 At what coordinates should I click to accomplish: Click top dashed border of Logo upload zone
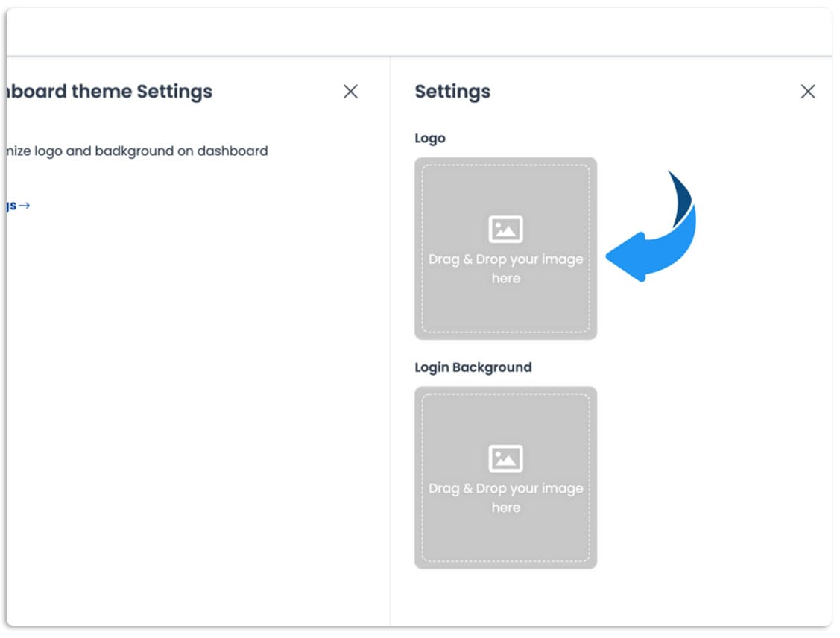[x=505, y=165]
